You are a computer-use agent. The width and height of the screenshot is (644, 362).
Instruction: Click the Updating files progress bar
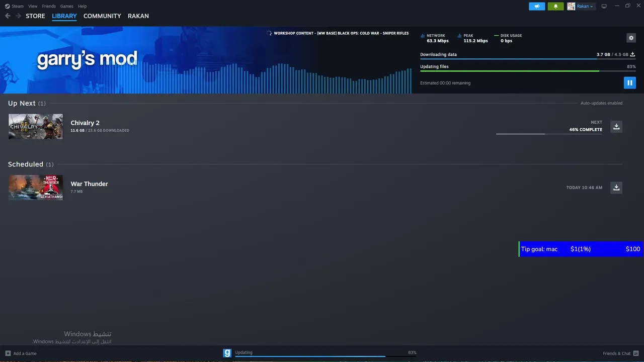click(x=528, y=71)
